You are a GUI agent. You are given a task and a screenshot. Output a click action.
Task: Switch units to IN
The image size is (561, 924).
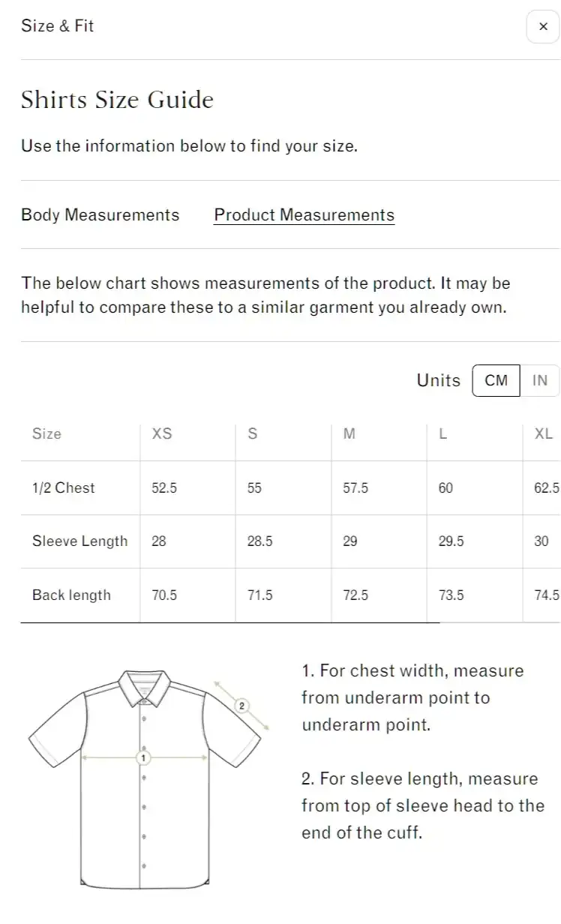point(540,380)
